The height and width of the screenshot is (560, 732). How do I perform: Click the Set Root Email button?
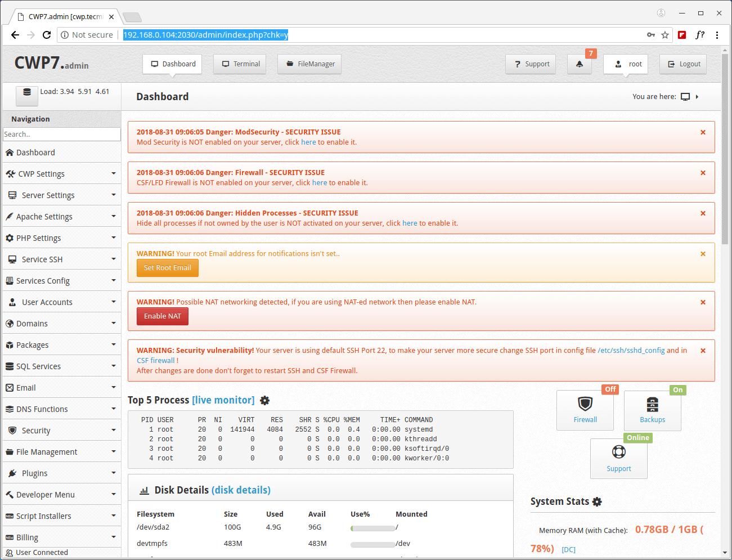click(167, 268)
